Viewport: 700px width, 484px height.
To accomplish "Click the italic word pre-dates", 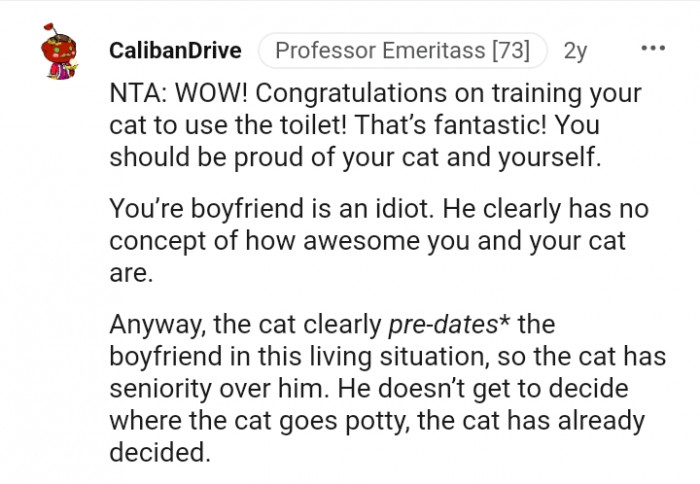I will (x=443, y=324).
